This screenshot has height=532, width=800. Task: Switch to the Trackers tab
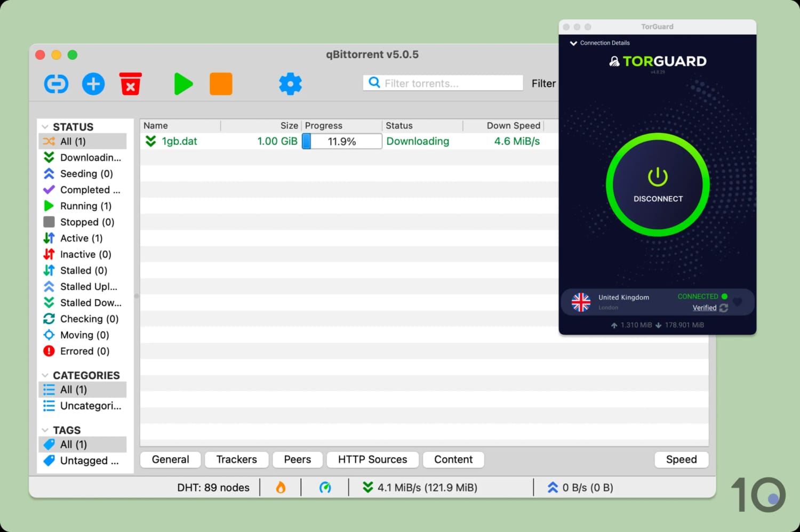236,459
